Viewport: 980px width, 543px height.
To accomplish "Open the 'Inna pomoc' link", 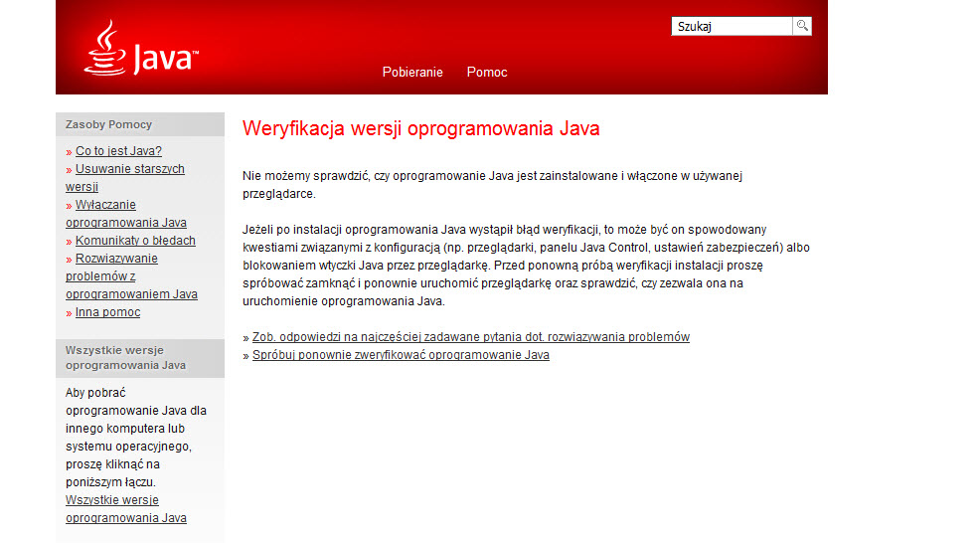I will (x=107, y=311).
